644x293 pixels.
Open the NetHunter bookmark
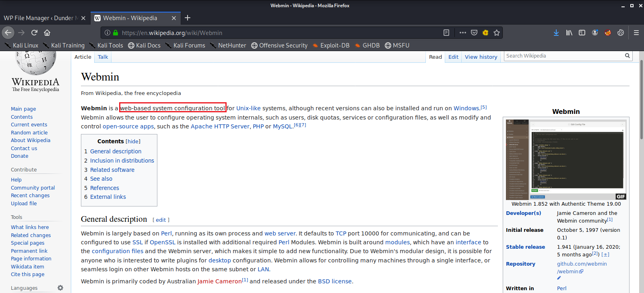(228, 45)
